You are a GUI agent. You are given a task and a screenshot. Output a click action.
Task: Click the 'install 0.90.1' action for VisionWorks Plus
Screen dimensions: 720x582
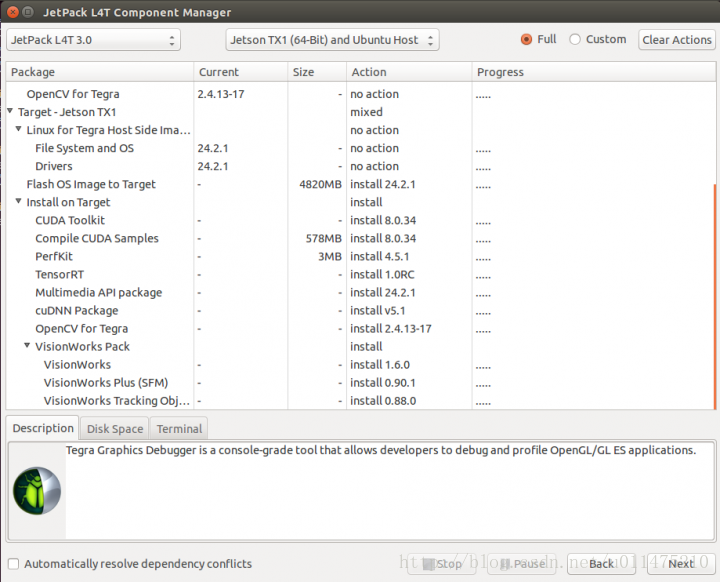(x=383, y=383)
